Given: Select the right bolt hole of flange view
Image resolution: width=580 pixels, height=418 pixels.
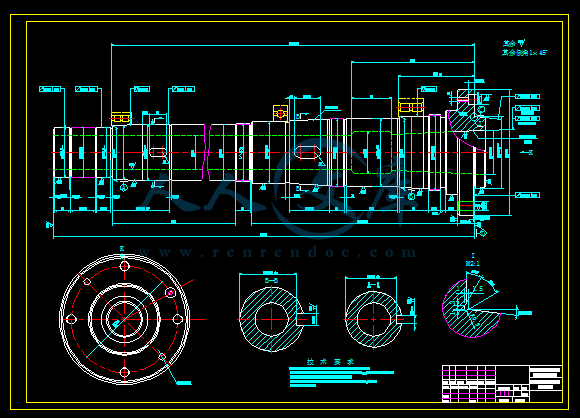Looking at the screenshot, I should coord(178,319).
